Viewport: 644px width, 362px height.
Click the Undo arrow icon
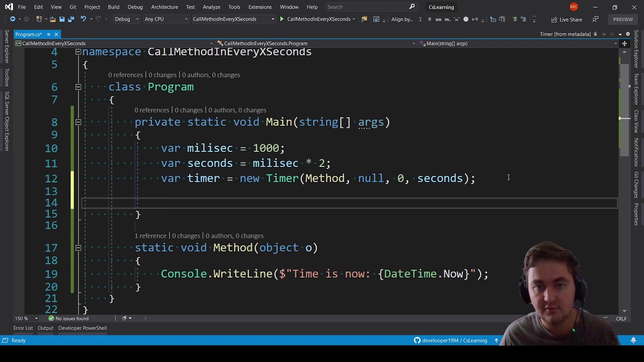(x=83, y=19)
